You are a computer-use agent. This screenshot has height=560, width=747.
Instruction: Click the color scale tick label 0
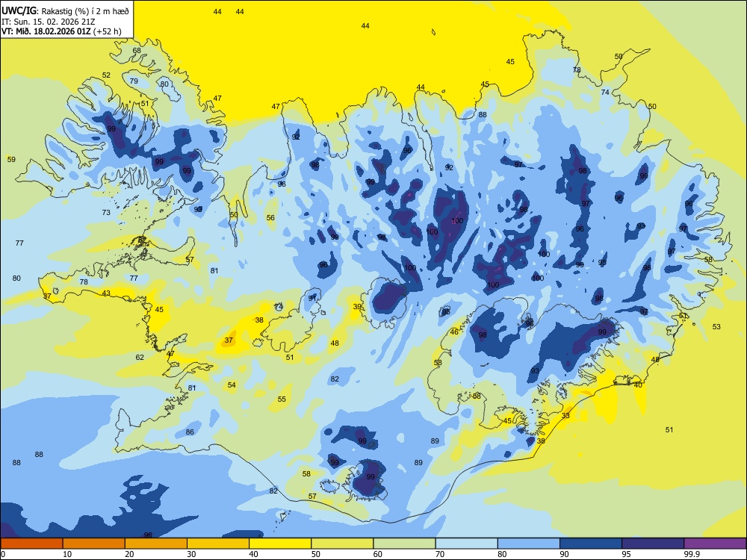click(3, 554)
